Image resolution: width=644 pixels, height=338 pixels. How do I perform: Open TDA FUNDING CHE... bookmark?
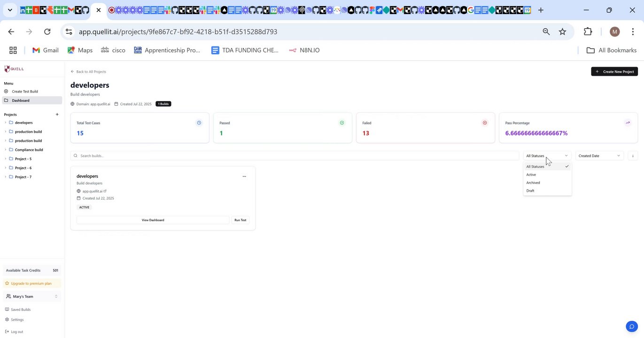pos(245,50)
